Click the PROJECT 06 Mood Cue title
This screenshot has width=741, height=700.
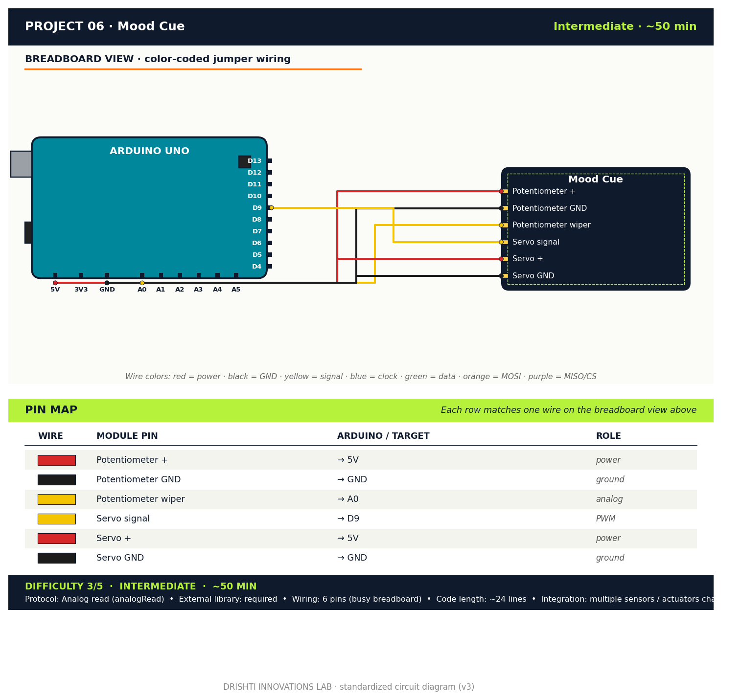coord(105,27)
